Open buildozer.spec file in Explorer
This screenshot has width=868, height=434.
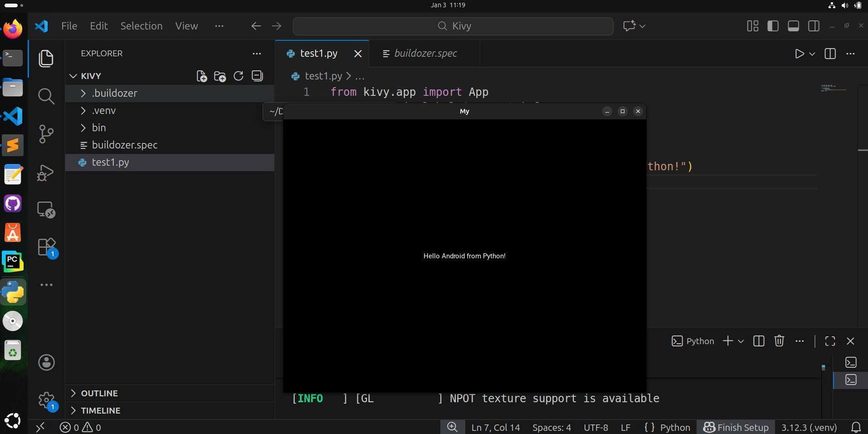pyautogui.click(x=170, y=145)
